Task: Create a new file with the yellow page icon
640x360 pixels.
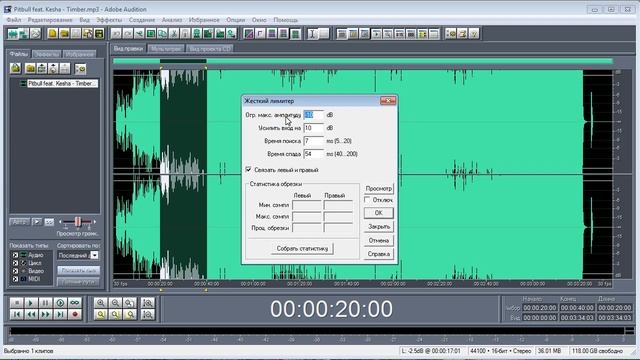Action: (x=52, y=33)
